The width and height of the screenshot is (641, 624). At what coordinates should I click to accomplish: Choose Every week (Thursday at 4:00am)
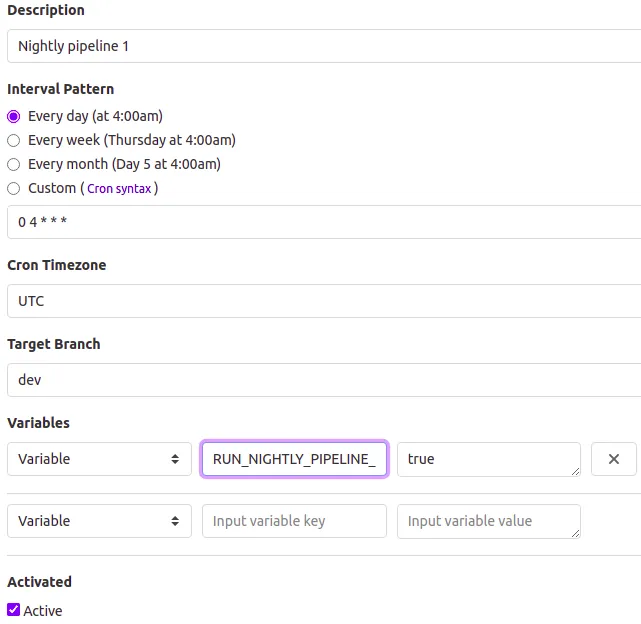[x=14, y=140]
